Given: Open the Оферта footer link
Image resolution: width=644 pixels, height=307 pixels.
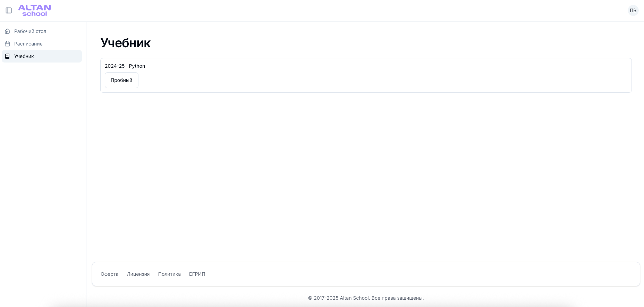Looking at the screenshot, I should click(109, 274).
